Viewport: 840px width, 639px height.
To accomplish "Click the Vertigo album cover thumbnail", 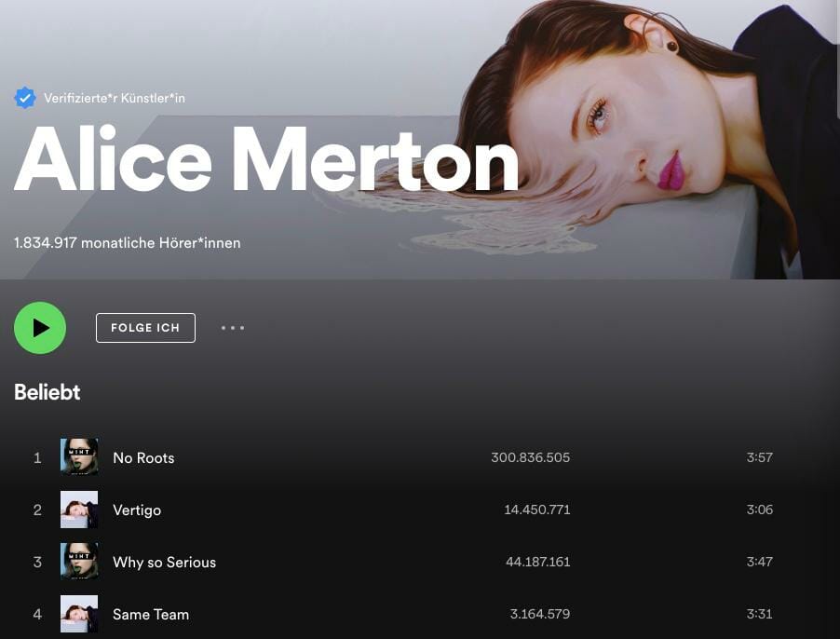I will [79, 510].
